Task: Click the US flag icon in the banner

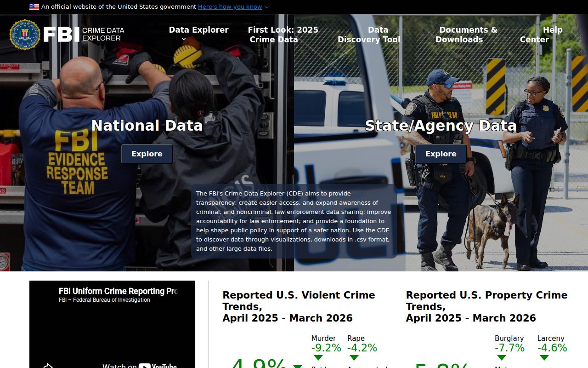Action: 34,7
